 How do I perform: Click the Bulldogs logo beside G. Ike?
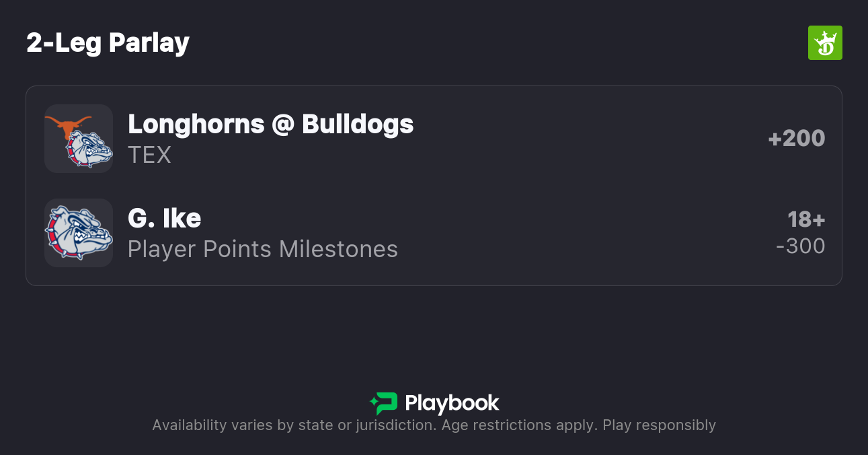[x=79, y=233]
